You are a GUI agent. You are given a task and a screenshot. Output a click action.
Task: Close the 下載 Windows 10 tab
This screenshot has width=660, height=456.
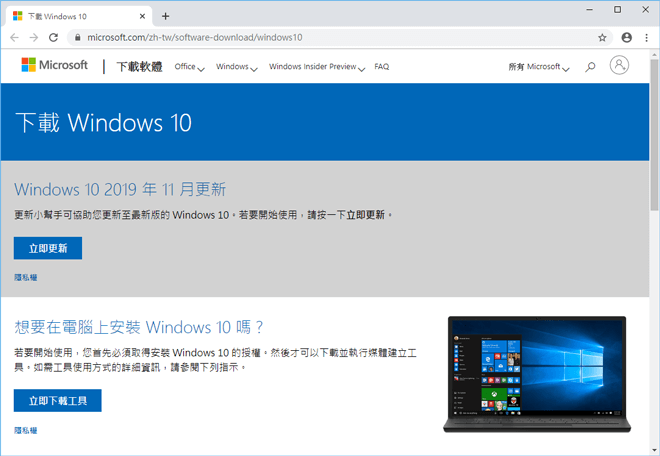tap(142, 16)
